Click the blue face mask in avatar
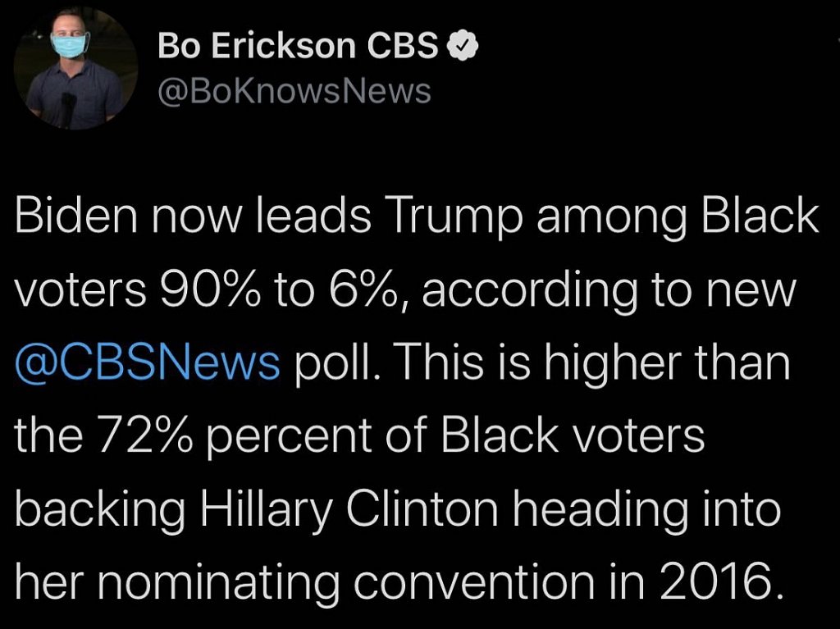The height and width of the screenshot is (629, 840). pyautogui.click(x=70, y=44)
